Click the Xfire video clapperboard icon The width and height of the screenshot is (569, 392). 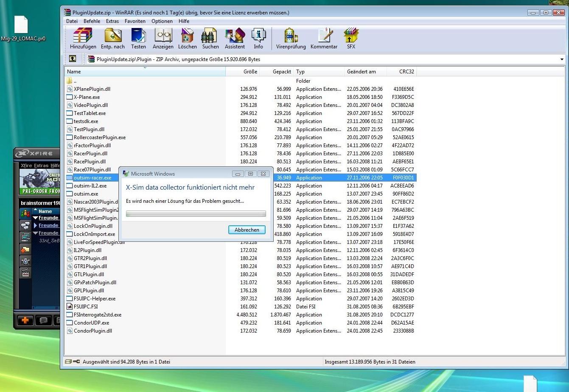(x=25, y=273)
